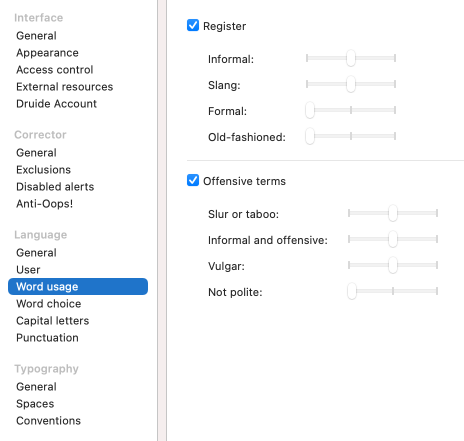This screenshot has width=464, height=441.
Task: Uncheck the Register checkbox
Action: pos(193,25)
